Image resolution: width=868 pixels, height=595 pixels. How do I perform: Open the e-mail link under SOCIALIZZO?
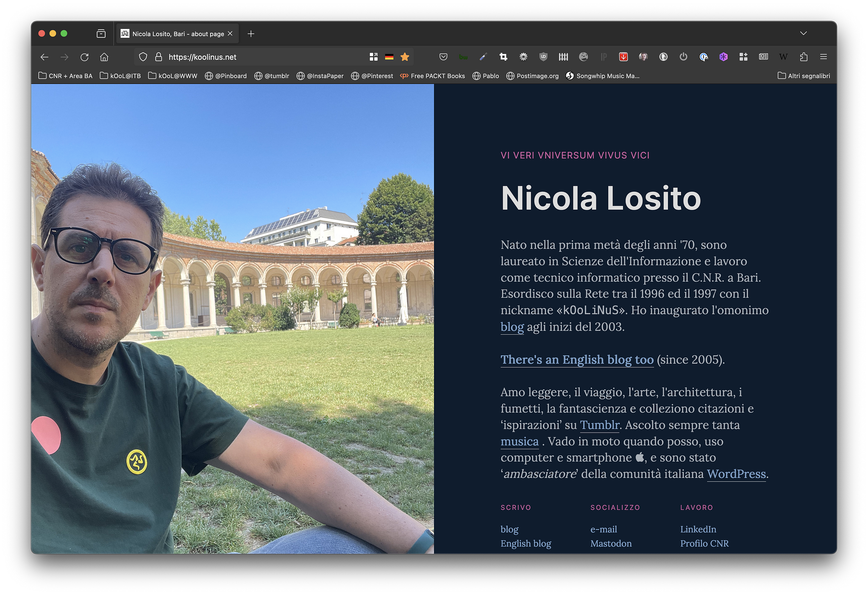(x=604, y=529)
